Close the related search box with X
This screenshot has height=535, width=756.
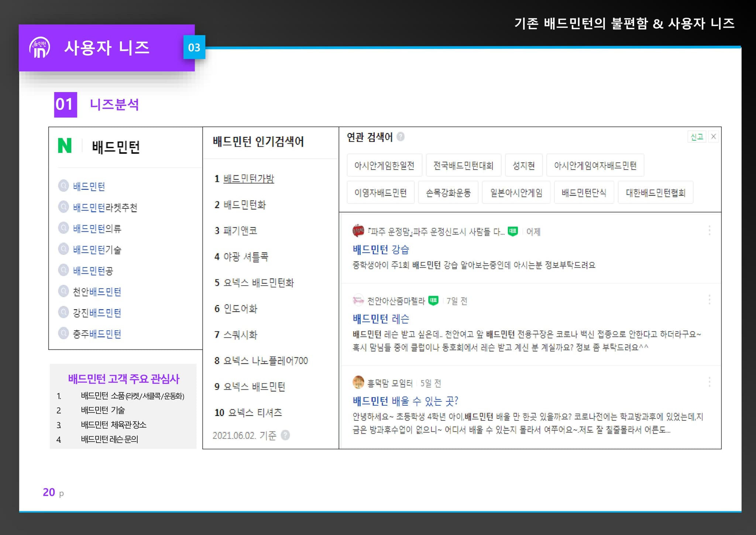tap(714, 136)
